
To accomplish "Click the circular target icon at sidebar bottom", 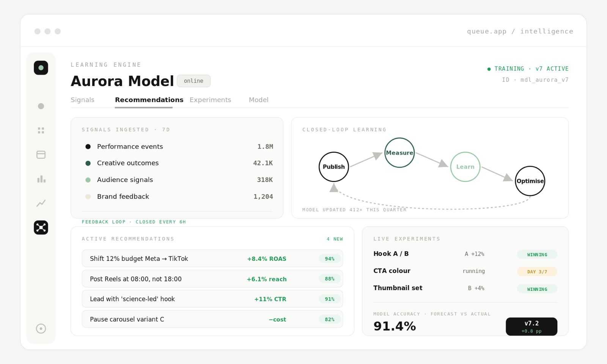I will pos(41,328).
